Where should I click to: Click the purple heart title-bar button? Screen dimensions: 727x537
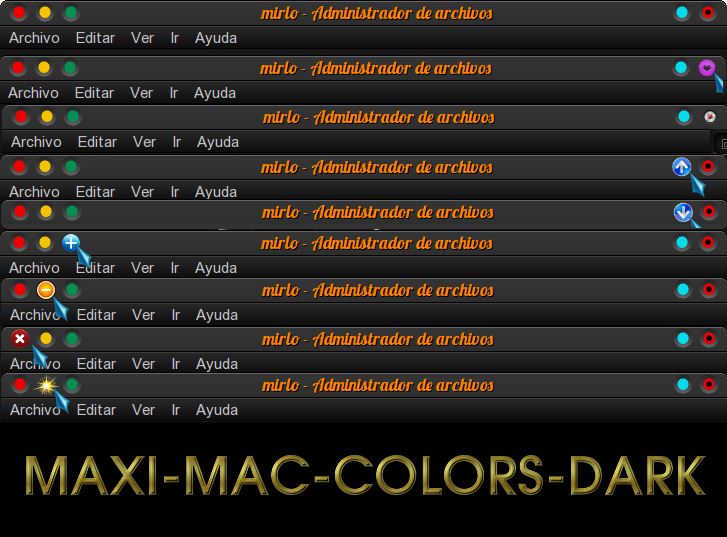point(707,68)
